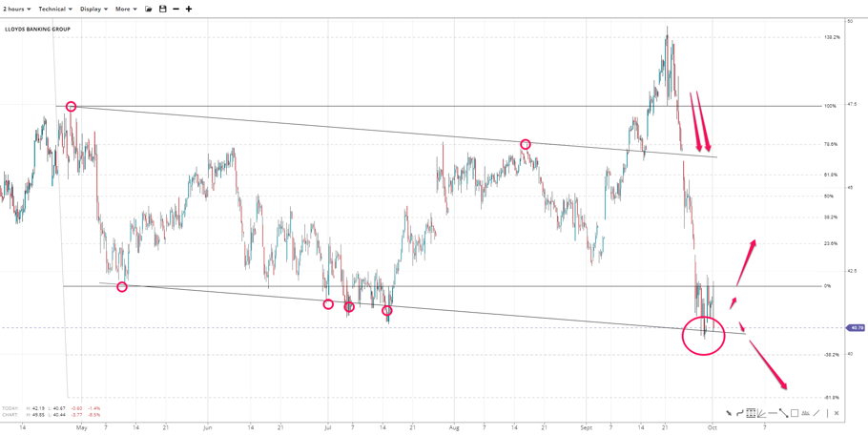868x435 pixels.
Task: Select the Fibonacci retracement tool
Action: (751, 413)
